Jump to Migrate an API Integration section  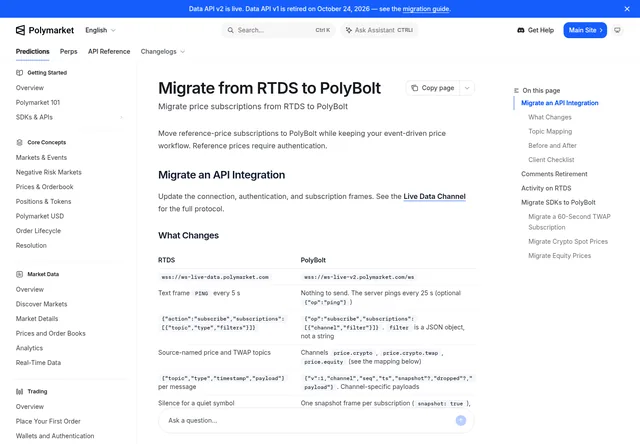click(560, 103)
